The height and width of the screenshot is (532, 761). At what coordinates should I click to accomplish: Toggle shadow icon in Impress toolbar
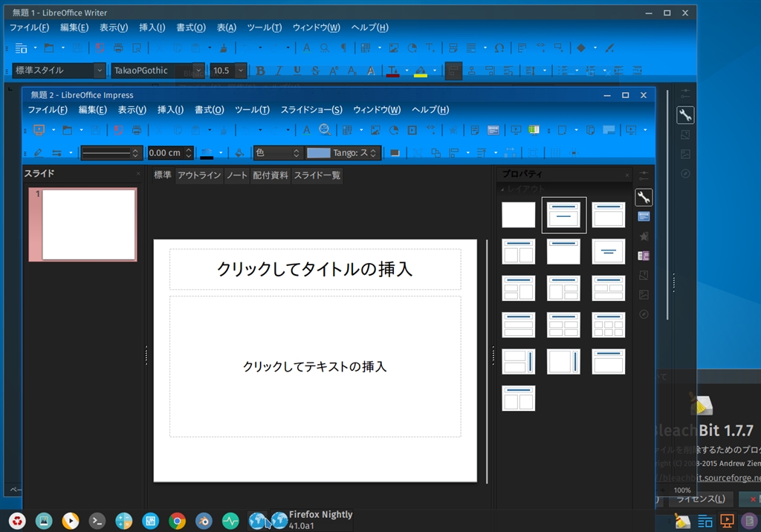395,153
